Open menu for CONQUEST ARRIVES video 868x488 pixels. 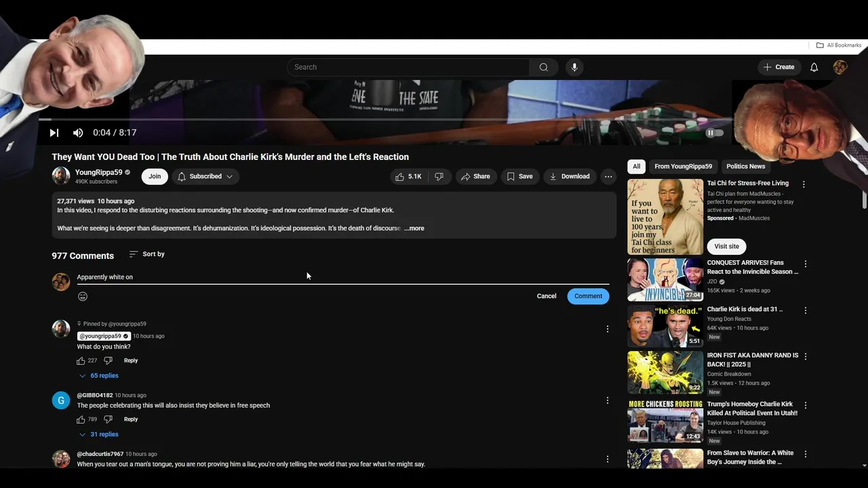[806, 264]
